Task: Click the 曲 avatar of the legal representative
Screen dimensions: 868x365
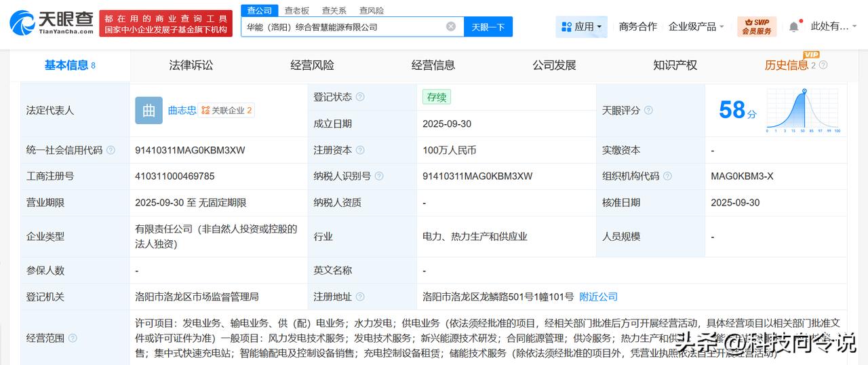Action: pos(149,110)
